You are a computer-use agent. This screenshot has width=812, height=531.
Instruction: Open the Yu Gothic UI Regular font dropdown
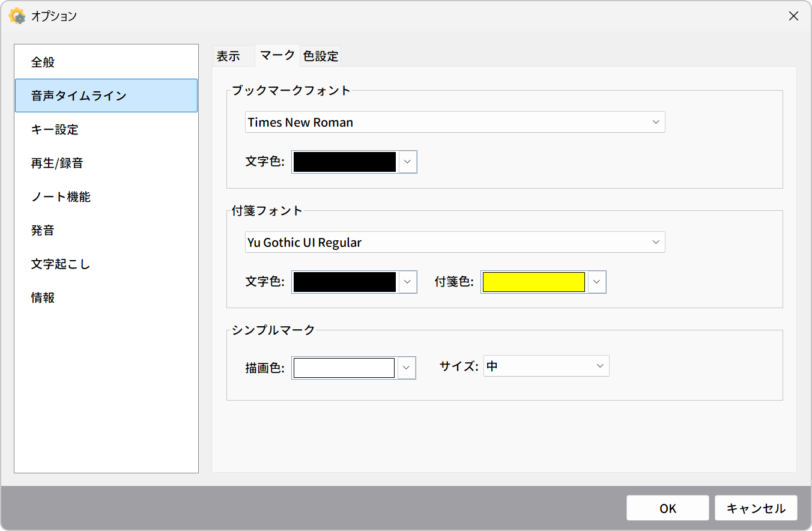click(x=455, y=242)
